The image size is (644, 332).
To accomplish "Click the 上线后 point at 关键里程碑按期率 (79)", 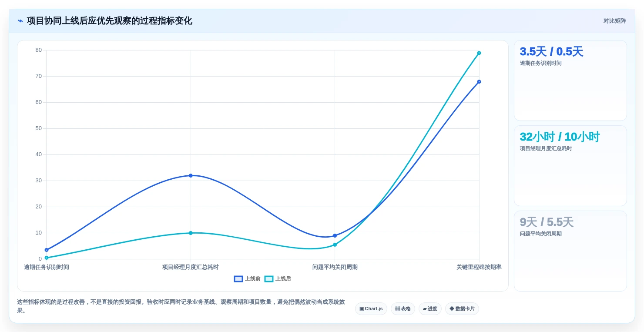I will click(x=479, y=53).
